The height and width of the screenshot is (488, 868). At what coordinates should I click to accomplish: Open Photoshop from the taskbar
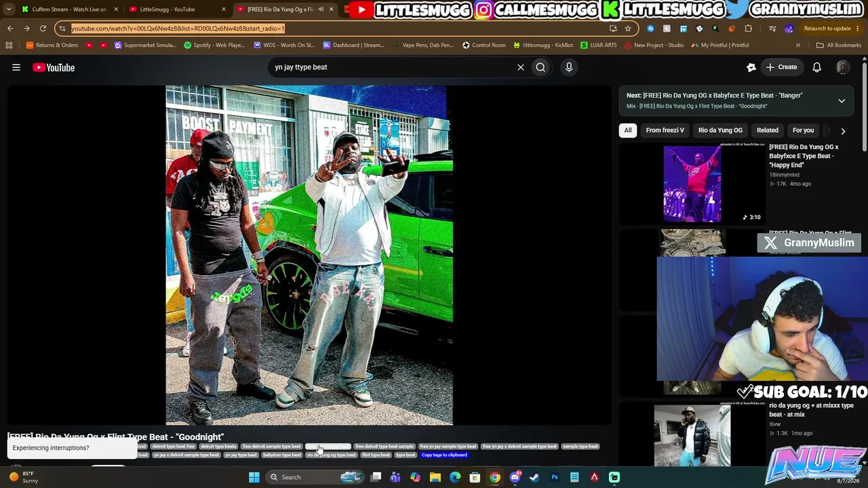click(x=555, y=477)
